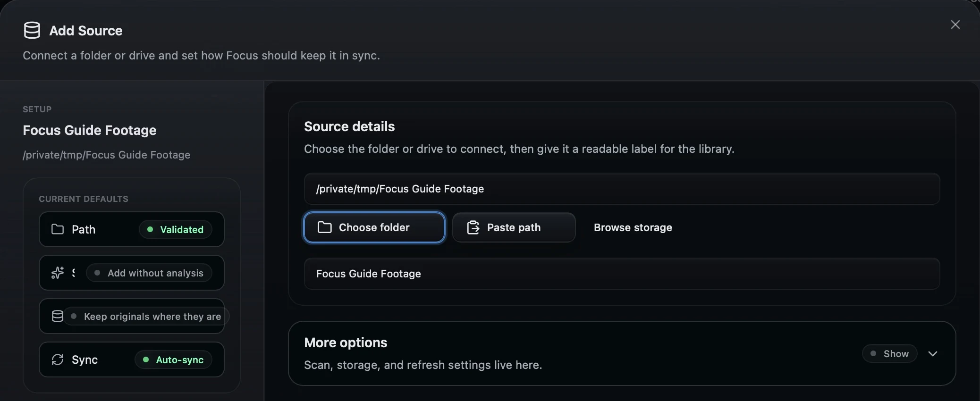Click the 'Scan, storage, and refresh settings' description
980x401 pixels.
tap(423, 365)
